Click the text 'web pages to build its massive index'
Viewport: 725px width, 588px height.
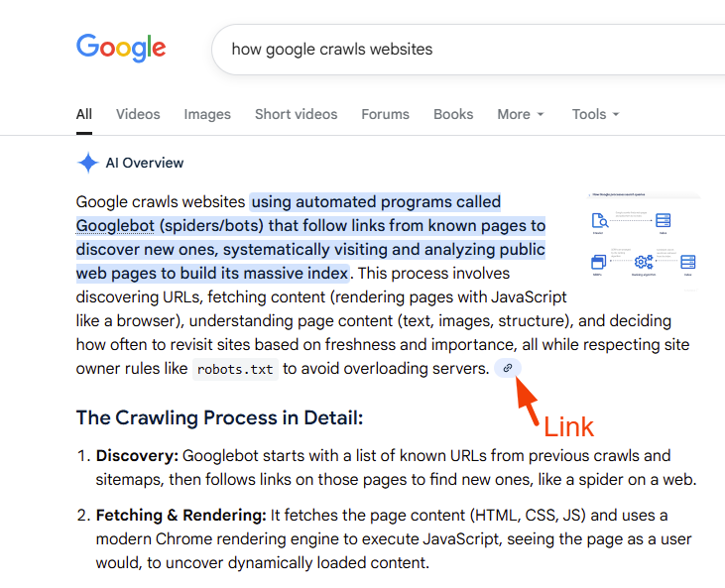[x=212, y=274]
